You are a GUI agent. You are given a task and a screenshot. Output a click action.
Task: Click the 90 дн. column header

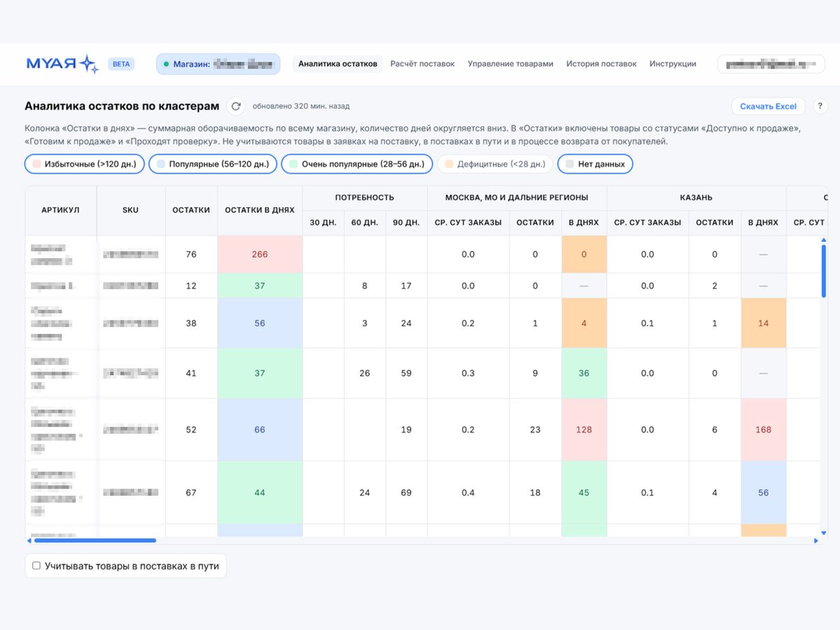pos(406,223)
